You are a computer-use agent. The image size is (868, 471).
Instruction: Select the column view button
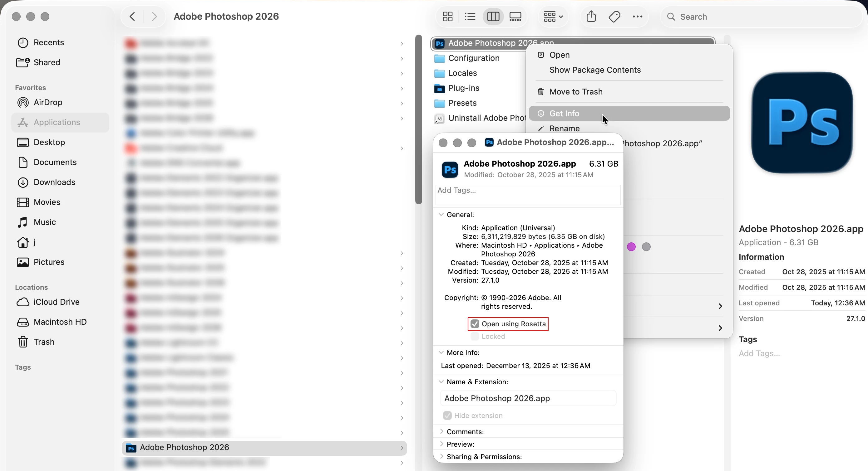493,17
